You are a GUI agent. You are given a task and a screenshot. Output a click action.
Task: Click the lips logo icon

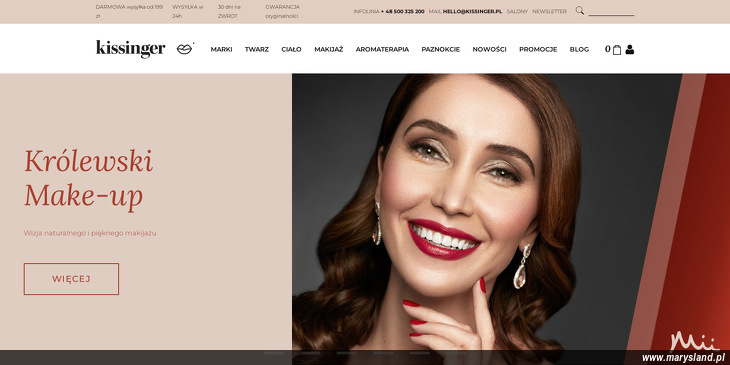185,49
